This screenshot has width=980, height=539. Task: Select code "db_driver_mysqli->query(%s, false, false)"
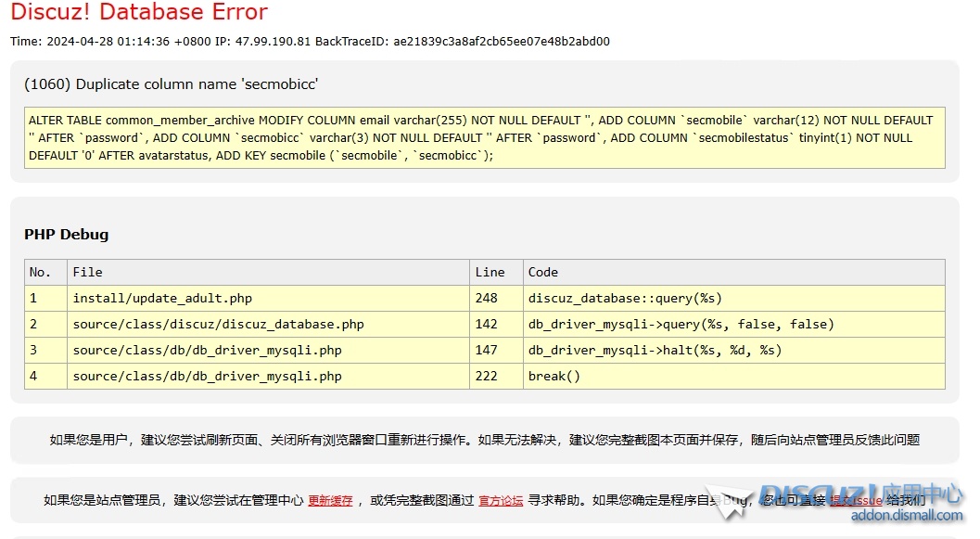coord(733,325)
